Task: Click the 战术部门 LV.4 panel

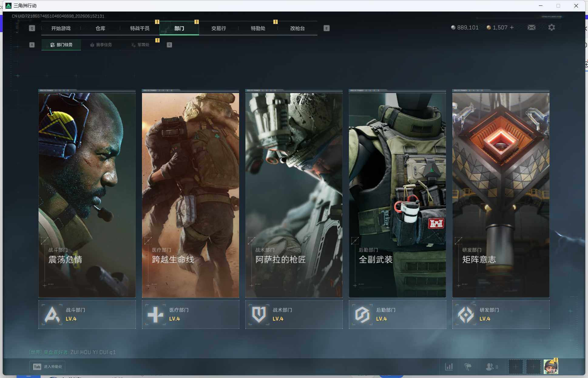Action: tap(294, 315)
